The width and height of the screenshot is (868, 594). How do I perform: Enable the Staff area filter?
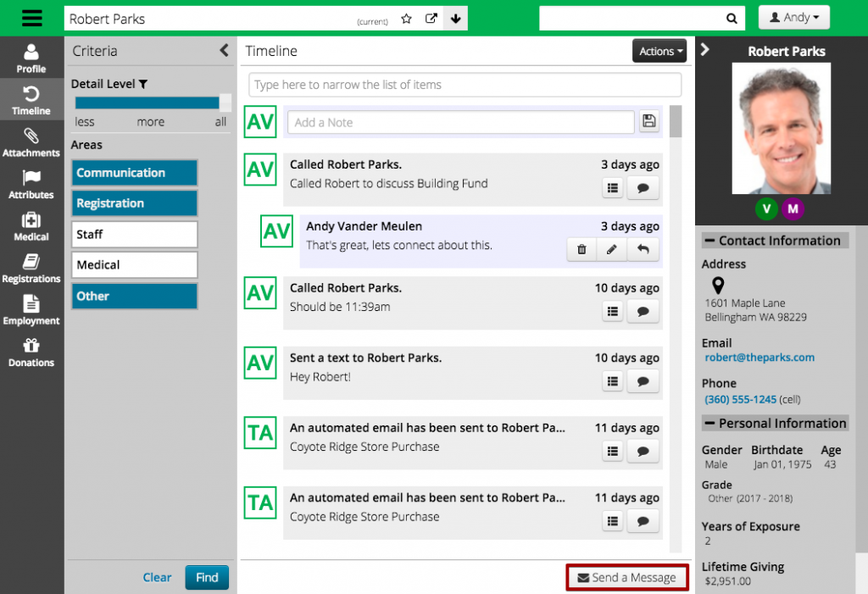(134, 235)
